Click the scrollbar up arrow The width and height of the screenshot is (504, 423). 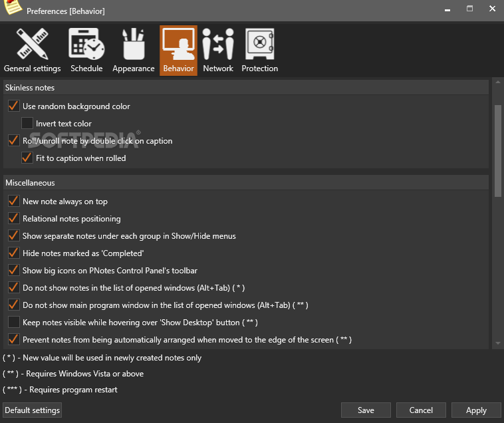498,82
